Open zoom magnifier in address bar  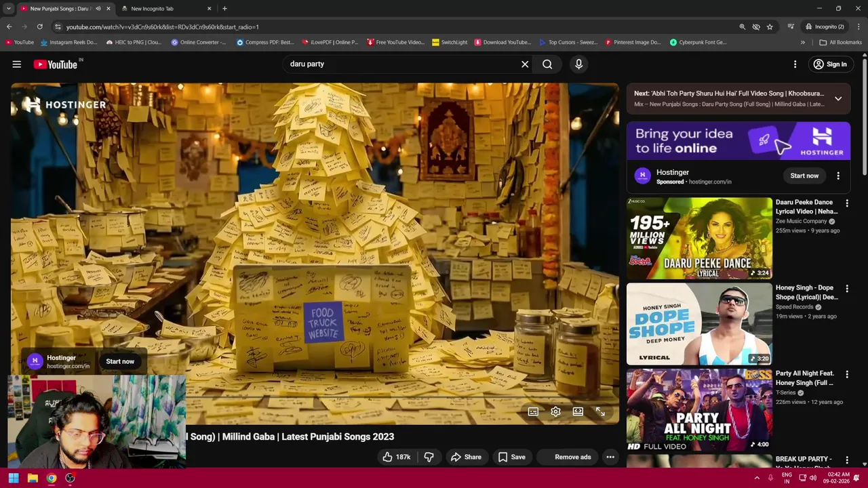point(743,26)
